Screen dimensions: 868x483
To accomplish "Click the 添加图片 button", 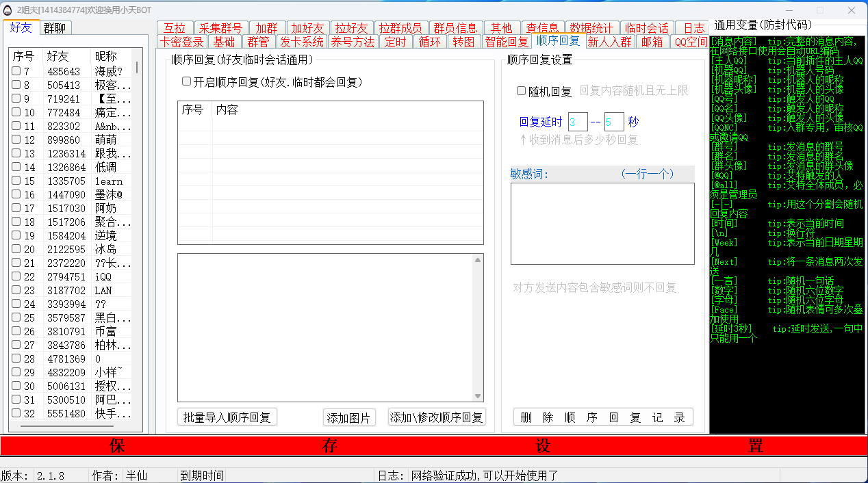I will click(349, 418).
